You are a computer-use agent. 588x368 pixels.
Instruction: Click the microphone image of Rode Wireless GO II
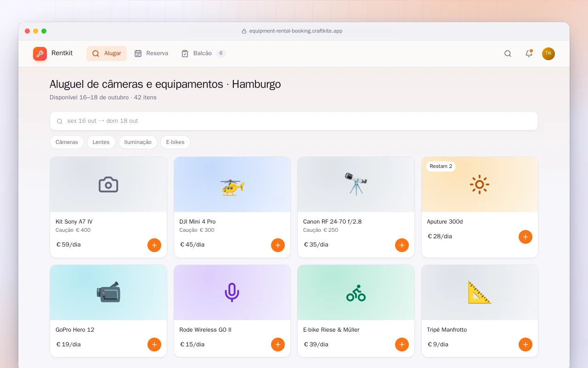point(232,293)
